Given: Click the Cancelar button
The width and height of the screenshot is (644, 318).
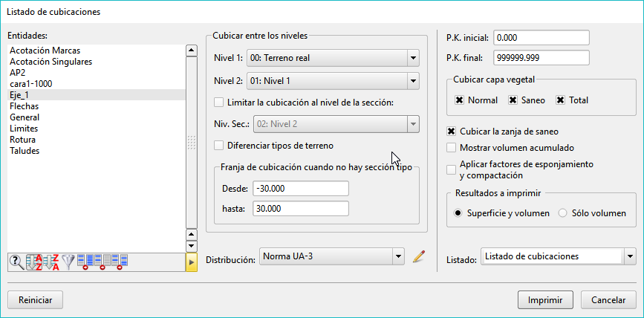Looking at the screenshot, I should pos(608,300).
